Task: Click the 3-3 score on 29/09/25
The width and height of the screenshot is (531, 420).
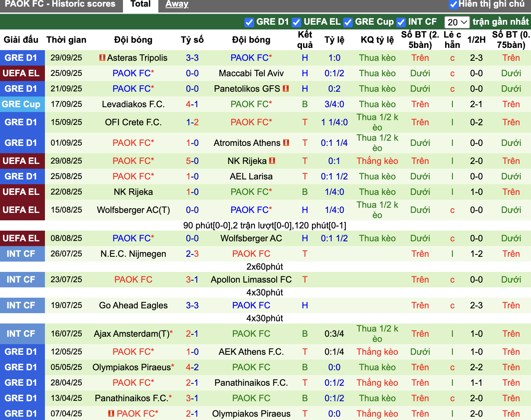Action: pos(192,58)
